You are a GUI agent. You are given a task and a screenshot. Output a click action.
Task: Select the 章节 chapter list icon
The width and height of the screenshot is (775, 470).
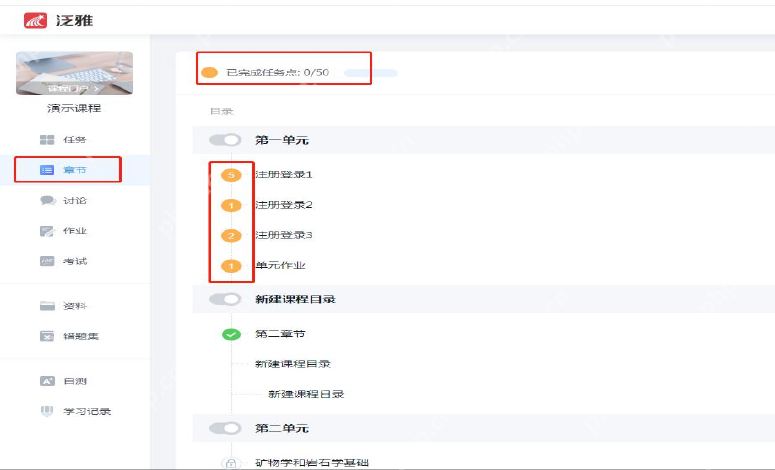47,170
